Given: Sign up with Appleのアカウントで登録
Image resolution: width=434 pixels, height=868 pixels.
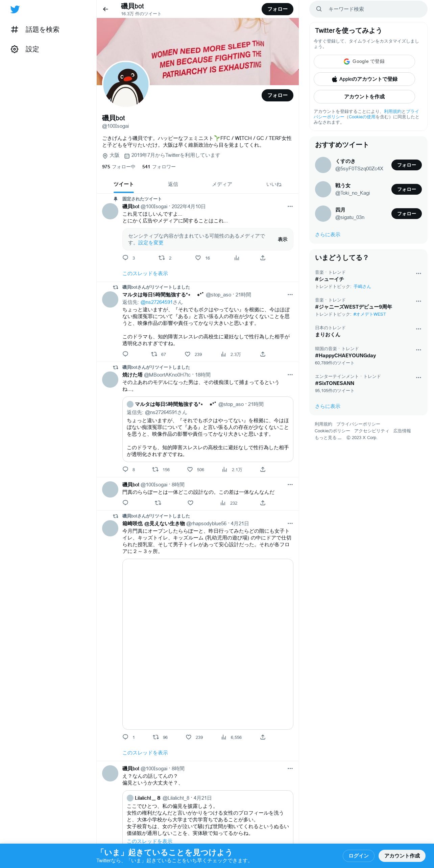Looking at the screenshot, I should pyautogui.click(x=364, y=79).
